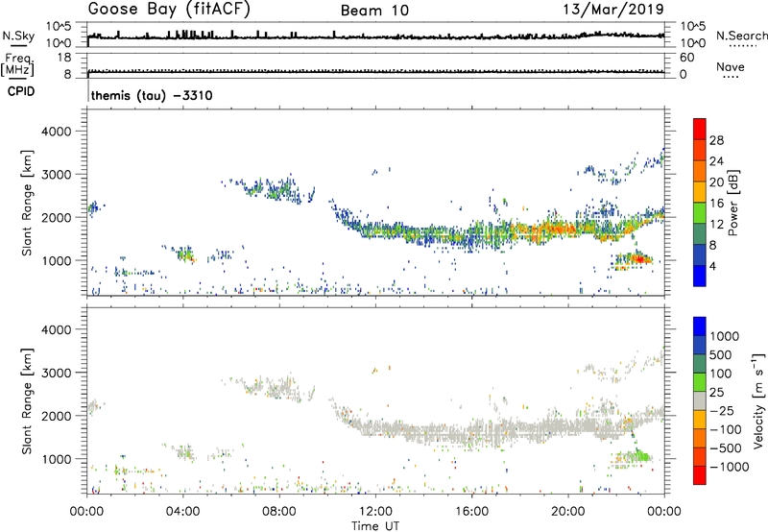This screenshot has width=768, height=532.
Task: Pick the light green 12–16 dB Power colorbar segment
Action: pyautogui.click(x=700, y=212)
